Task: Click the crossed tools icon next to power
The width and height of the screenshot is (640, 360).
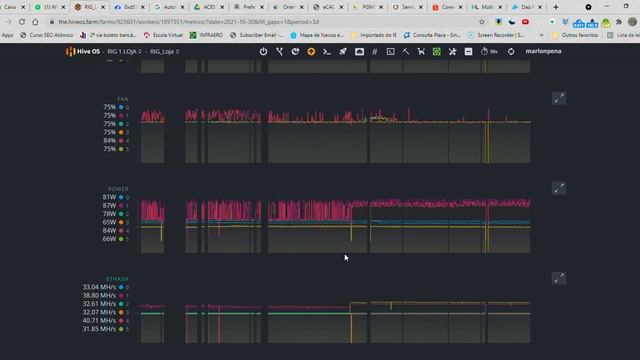Action: (x=279, y=51)
